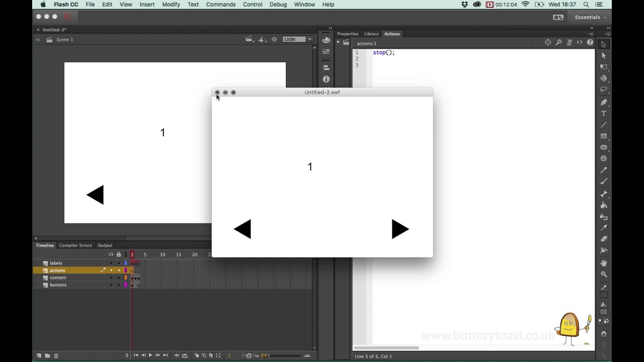Open Actions panel Help icon
644x362 pixels.
coord(590,43)
